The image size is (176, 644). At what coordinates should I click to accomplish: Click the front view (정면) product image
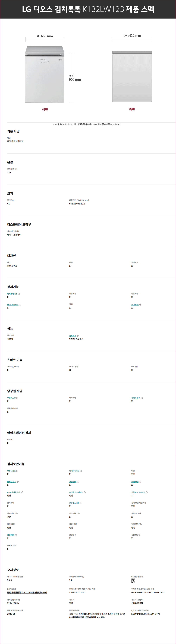[45, 74]
